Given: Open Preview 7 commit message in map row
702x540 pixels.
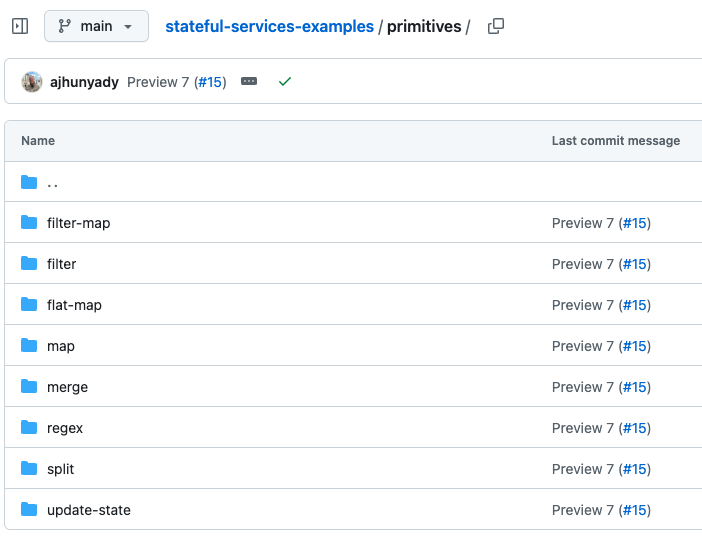Looking at the screenshot, I should click(582, 346).
